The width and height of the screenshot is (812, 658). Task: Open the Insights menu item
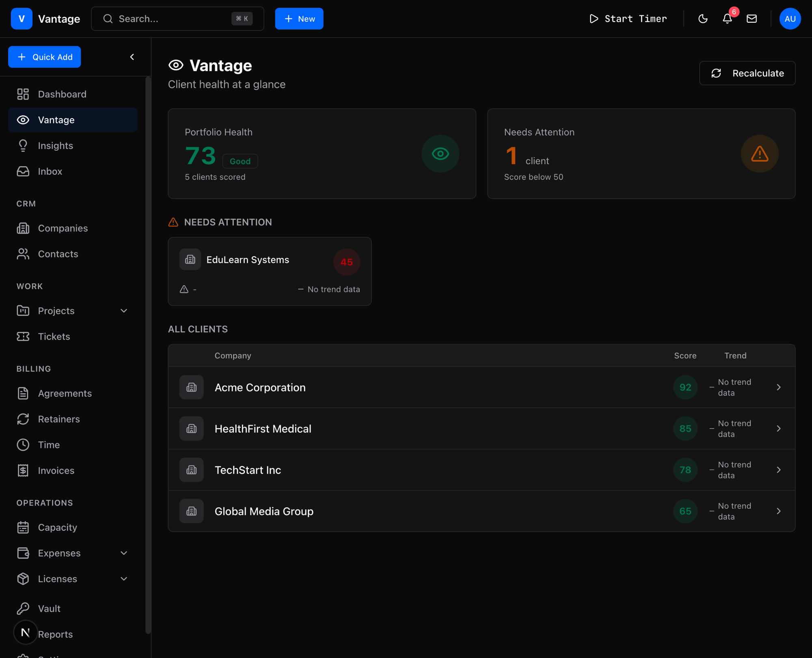[55, 145]
